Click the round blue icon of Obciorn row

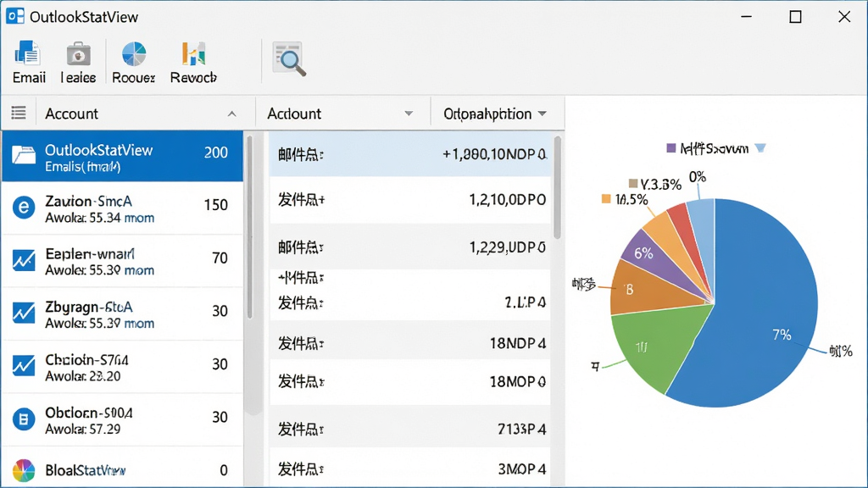click(x=24, y=419)
